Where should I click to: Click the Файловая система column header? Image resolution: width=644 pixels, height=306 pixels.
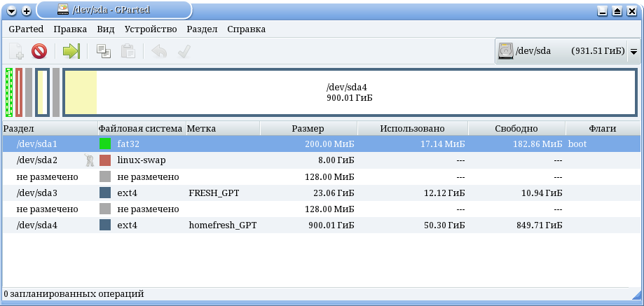[142, 129]
